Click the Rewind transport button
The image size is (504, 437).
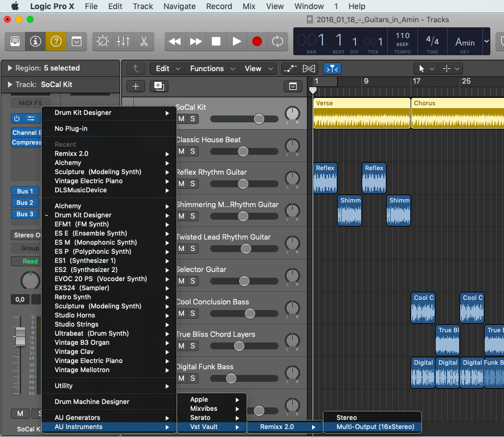click(x=175, y=42)
